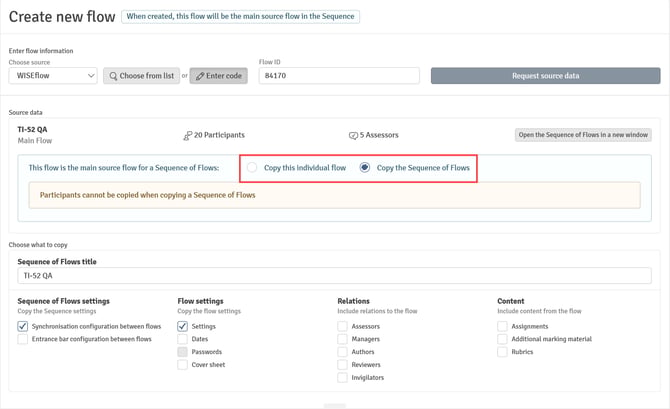Enable Entrance bar configuration between flows

(x=23, y=339)
